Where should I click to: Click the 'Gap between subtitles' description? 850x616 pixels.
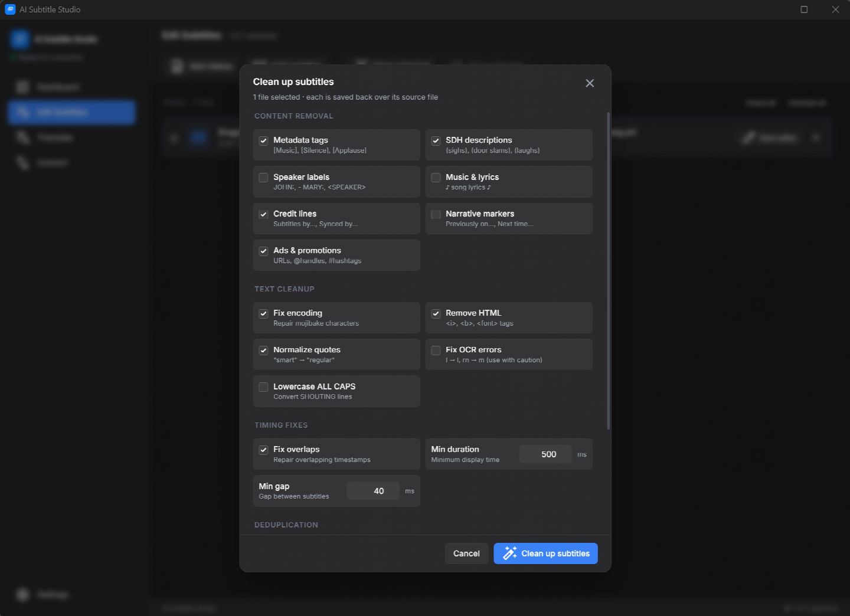(x=294, y=496)
